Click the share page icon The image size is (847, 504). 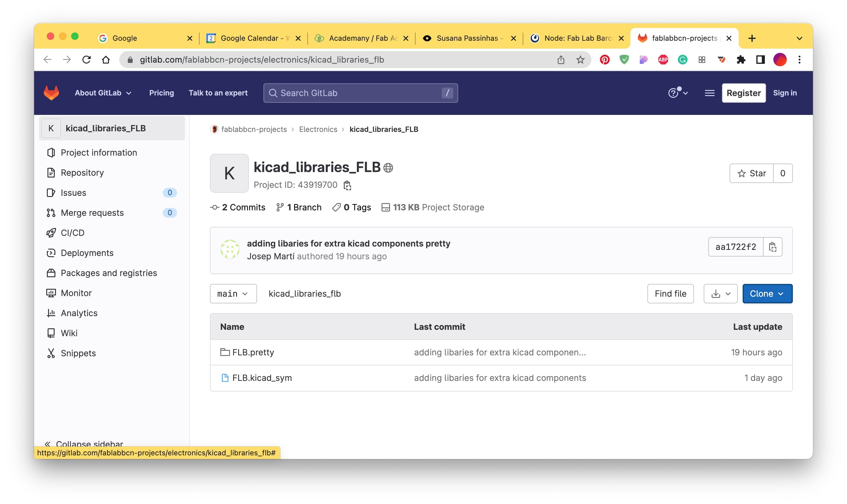[x=561, y=60]
